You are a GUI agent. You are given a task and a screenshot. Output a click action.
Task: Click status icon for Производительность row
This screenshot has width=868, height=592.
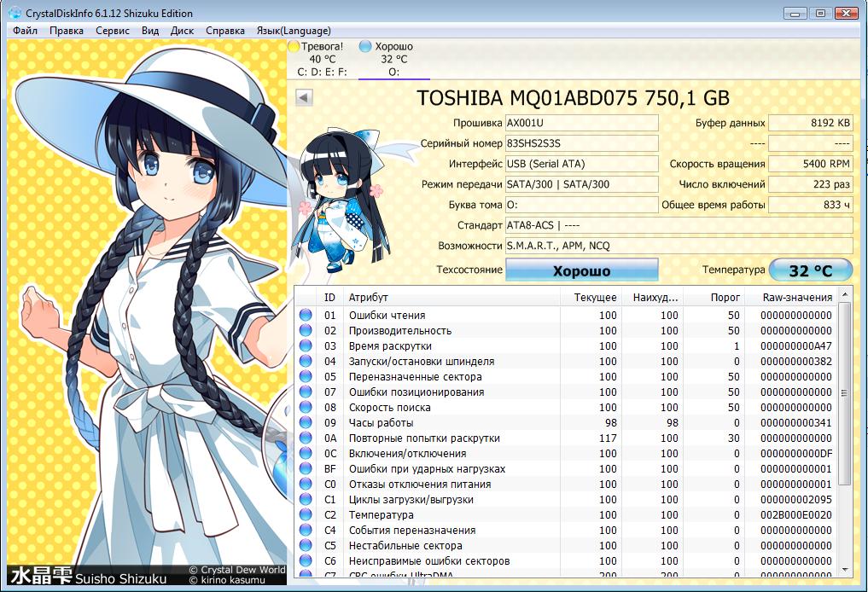tap(305, 330)
